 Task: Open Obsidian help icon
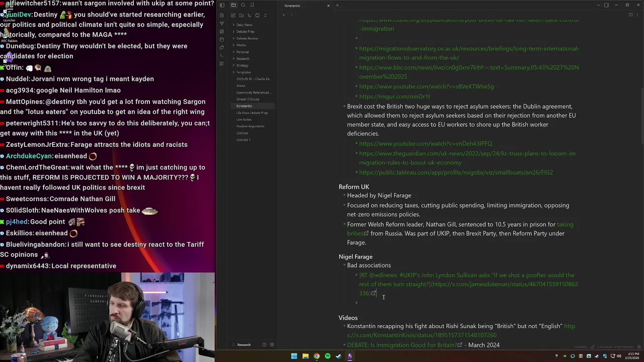(264, 345)
